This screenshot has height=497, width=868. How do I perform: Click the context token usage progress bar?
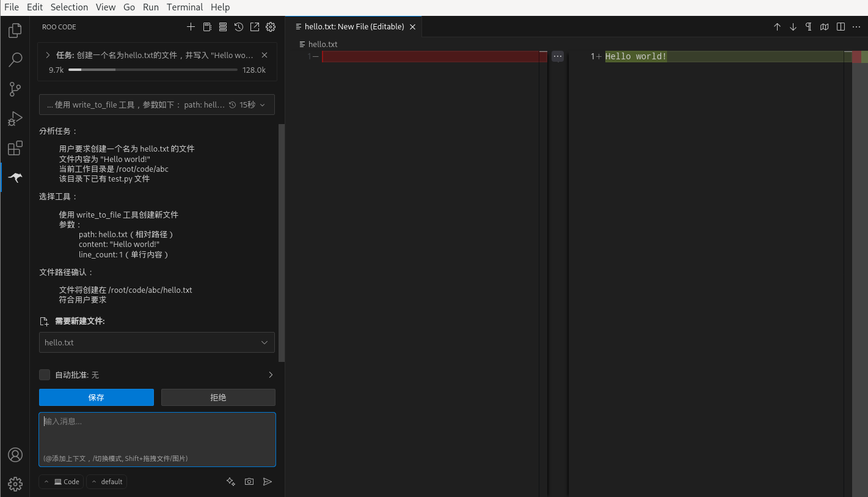coord(153,70)
